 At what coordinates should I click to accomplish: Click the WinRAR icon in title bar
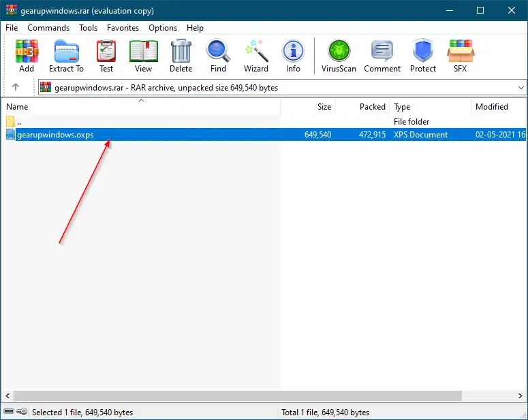12,10
